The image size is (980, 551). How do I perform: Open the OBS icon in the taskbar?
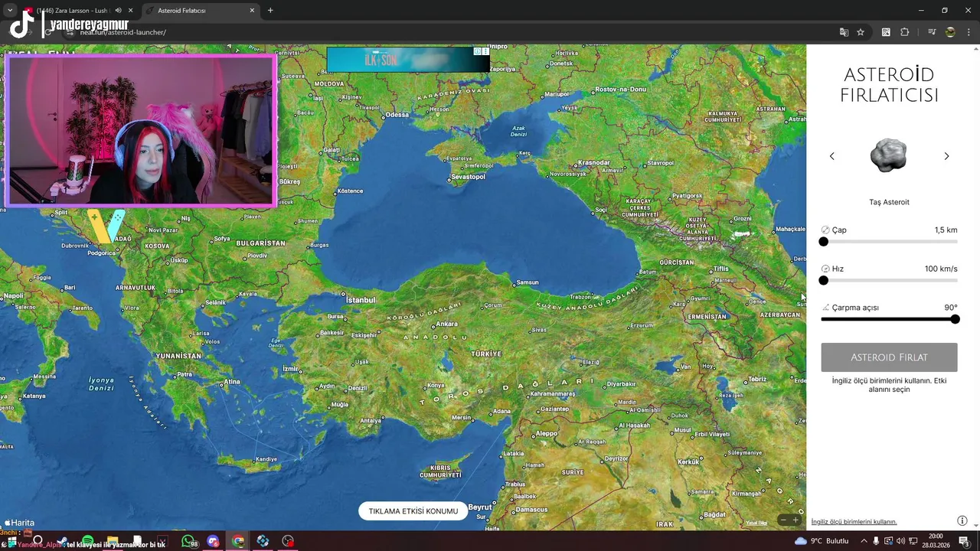pyautogui.click(x=288, y=541)
